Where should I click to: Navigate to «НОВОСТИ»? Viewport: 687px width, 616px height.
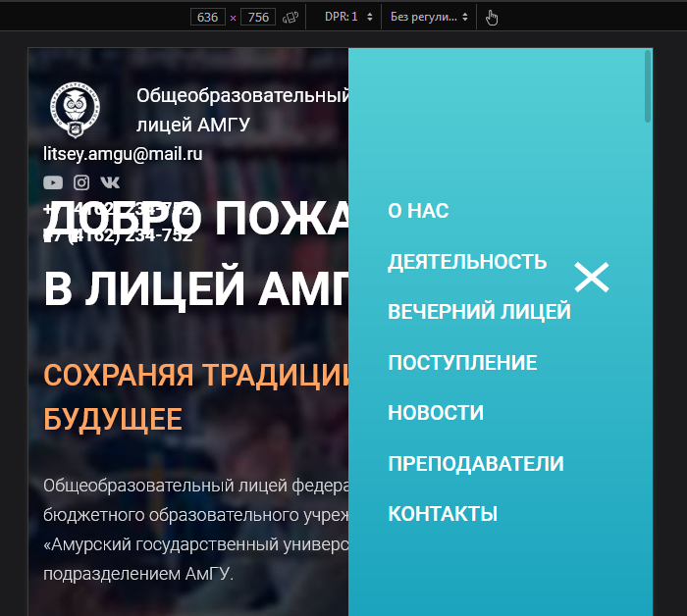coord(436,413)
